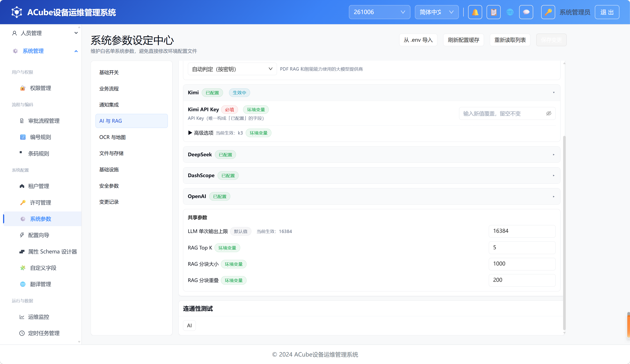Switch to 变更记录 settings category
Image resolution: width=630 pixels, height=364 pixels.
pos(132,202)
